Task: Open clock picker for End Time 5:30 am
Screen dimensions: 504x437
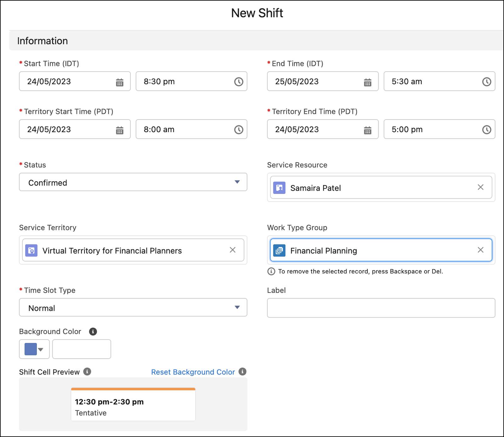Action: click(486, 82)
